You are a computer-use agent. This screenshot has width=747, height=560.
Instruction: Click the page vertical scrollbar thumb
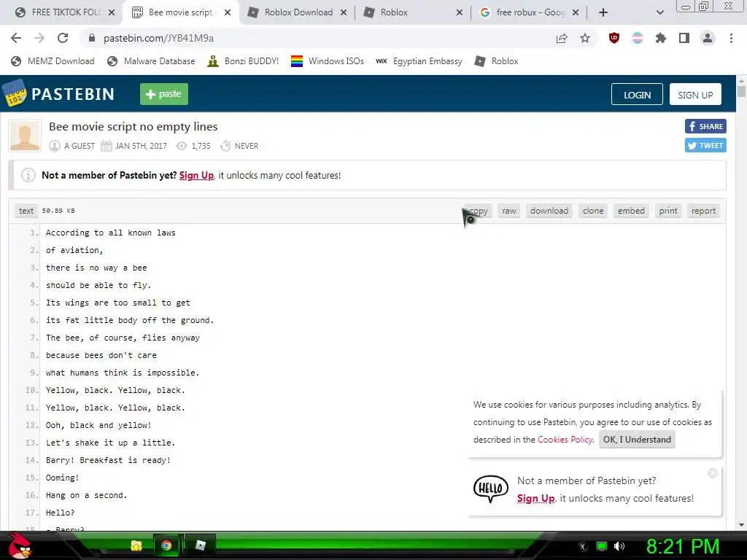(741, 90)
